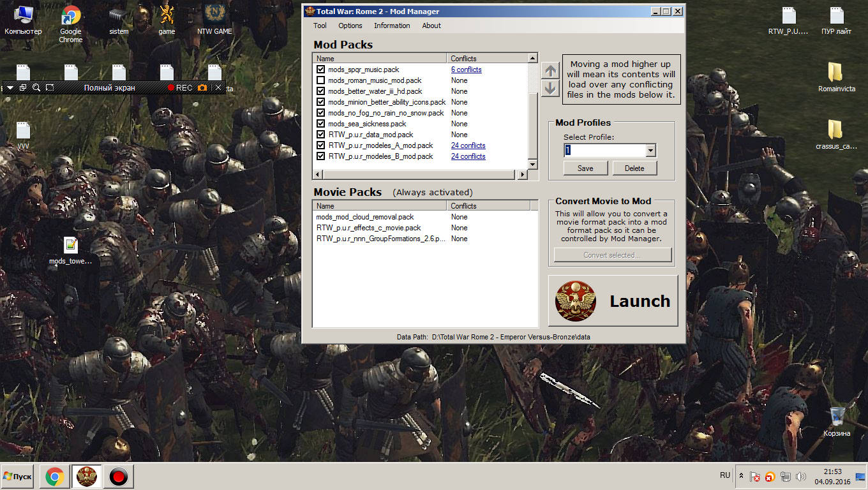Open the Information menu

pos(392,26)
